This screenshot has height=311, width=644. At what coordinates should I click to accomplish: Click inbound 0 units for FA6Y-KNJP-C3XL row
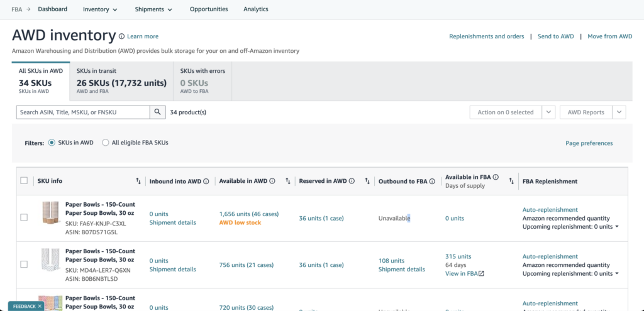(159, 214)
